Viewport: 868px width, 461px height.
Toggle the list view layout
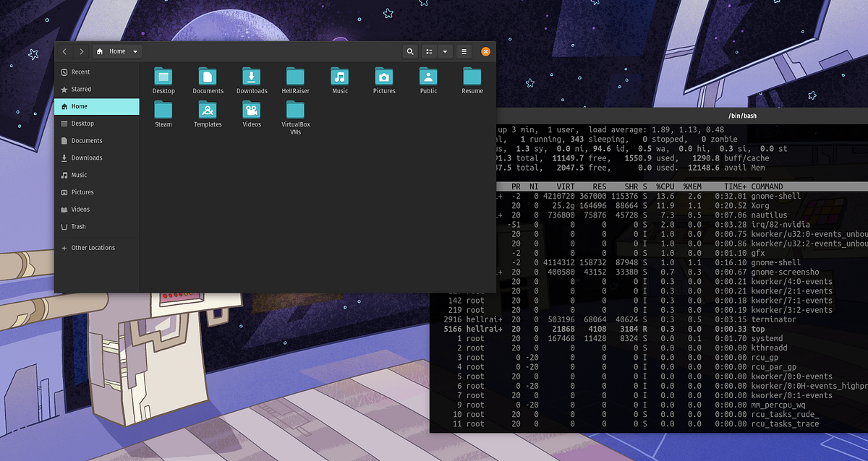[428, 51]
